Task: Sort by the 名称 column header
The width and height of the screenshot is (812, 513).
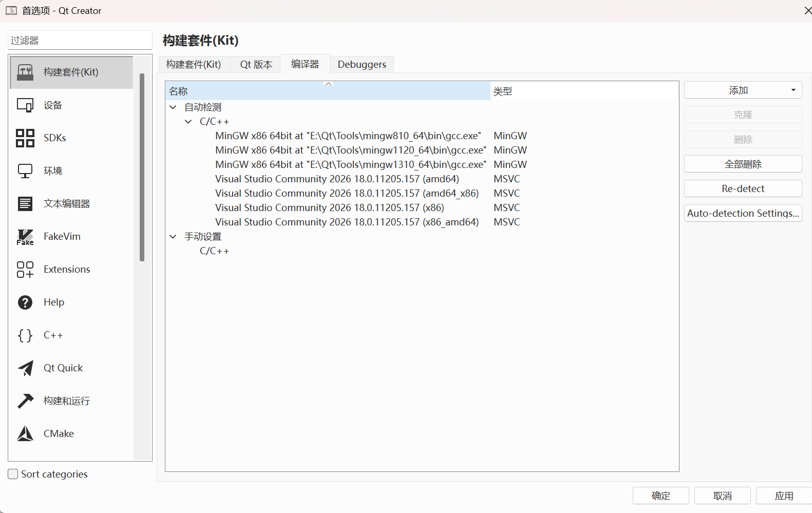Action: [328, 91]
